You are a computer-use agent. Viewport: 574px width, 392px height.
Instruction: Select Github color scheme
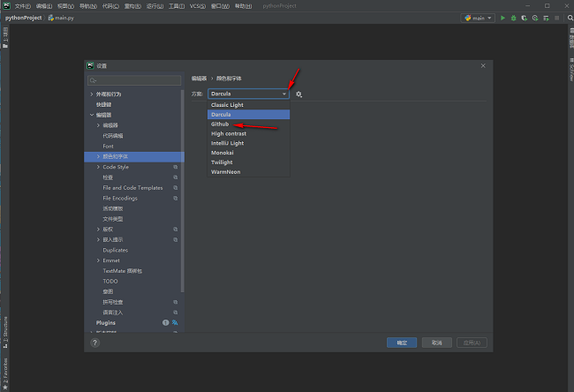[x=248, y=124]
